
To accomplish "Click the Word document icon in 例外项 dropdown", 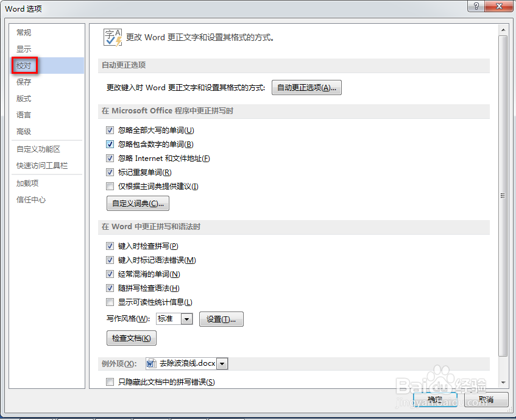I will [x=151, y=363].
